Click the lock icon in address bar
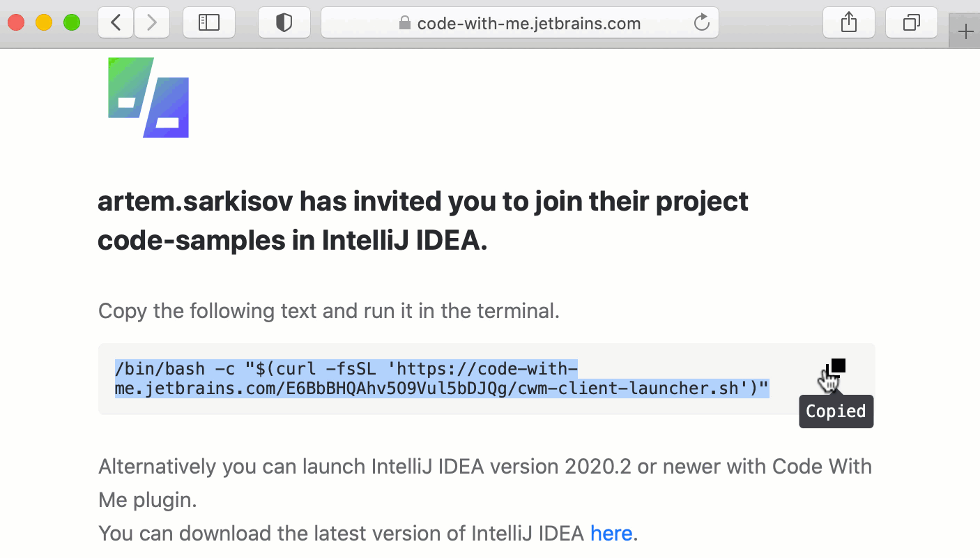The width and height of the screenshot is (980, 558). coord(404,24)
